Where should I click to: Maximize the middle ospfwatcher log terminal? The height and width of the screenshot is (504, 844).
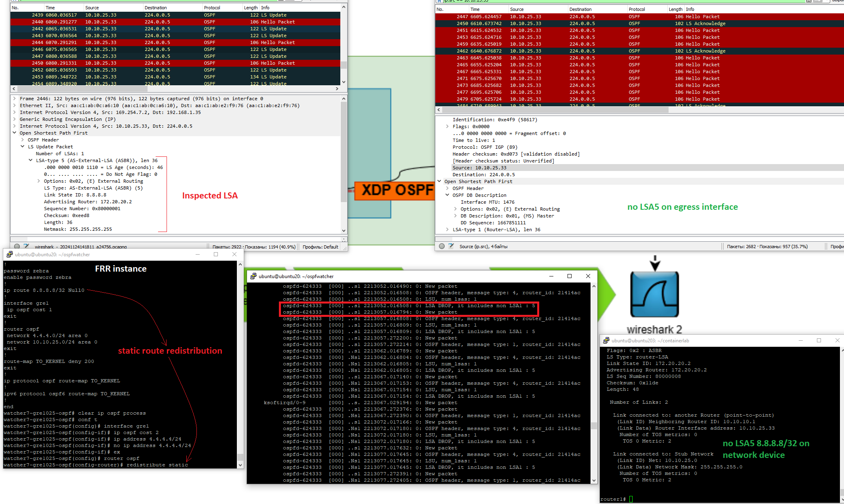click(570, 276)
